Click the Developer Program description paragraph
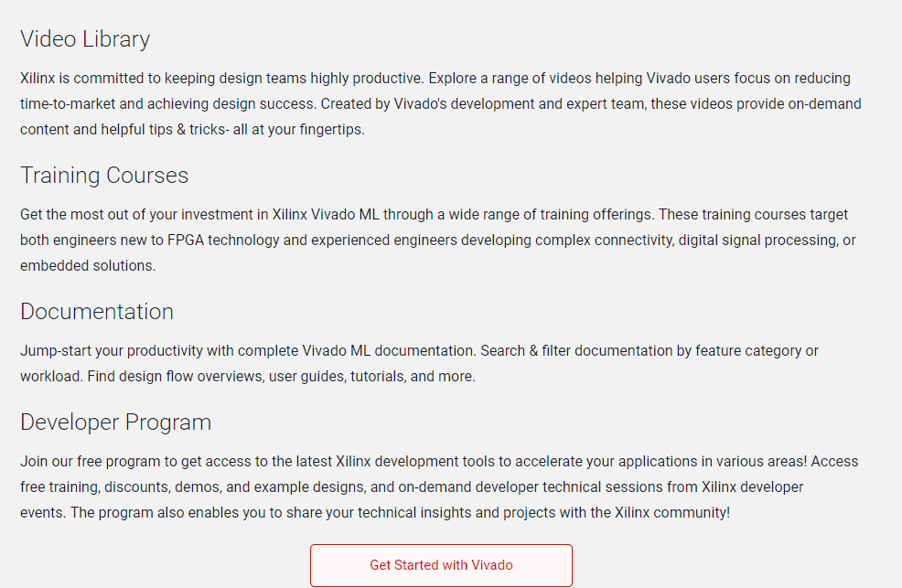The height and width of the screenshot is (588, 902). (x=439, y=486)
